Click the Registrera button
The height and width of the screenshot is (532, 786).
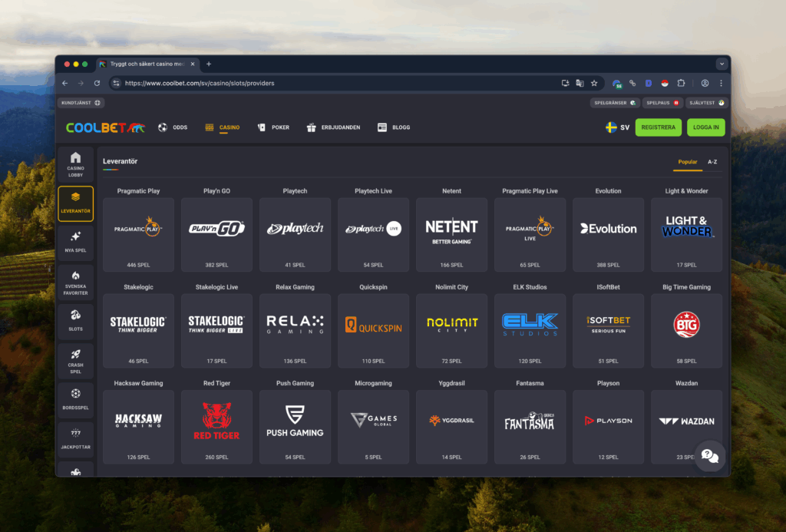658,127
